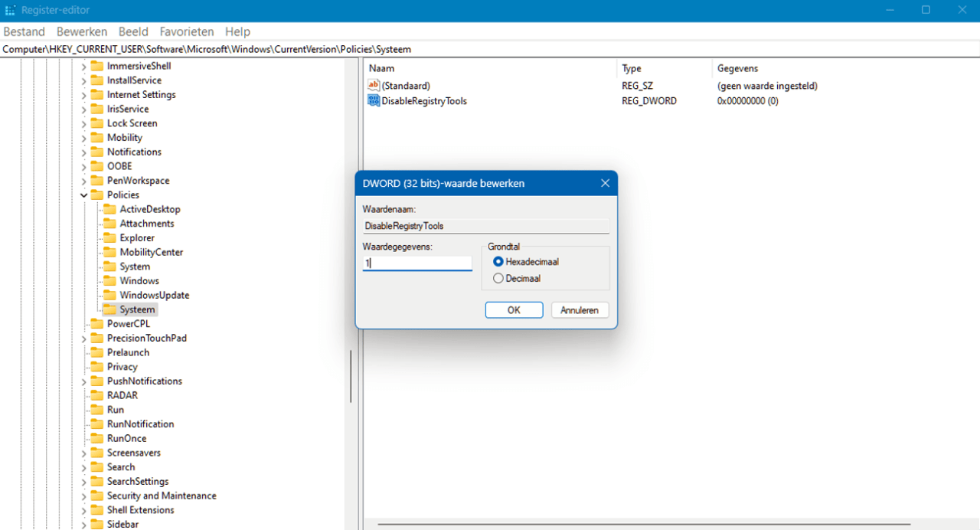980x530 pixels.
Task: Open the Bewerken menu
Action: click(x=81, y=31)
